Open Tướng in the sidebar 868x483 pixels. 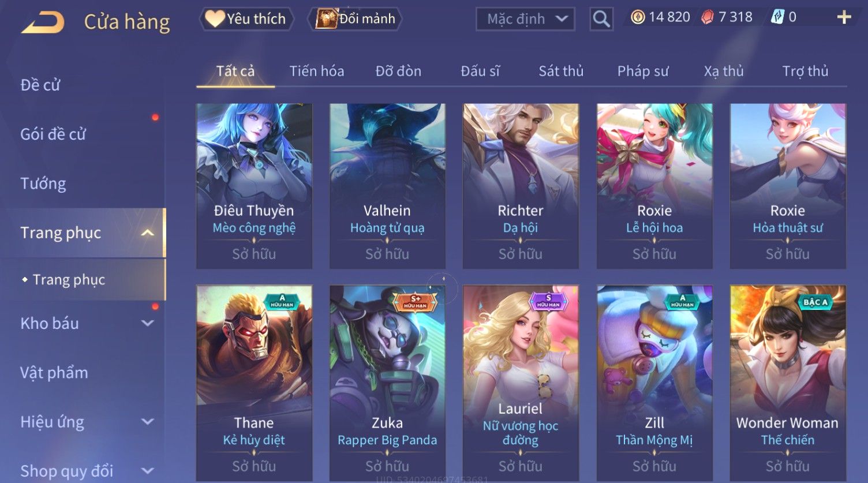pyautogui.click(x=43, y=184)
